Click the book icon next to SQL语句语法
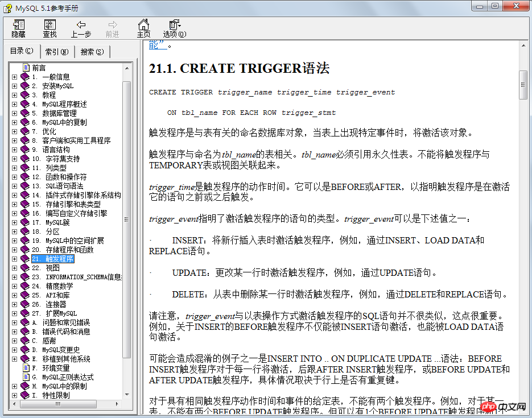Screen dimensions: 532x418 pyautogui.click(x=25, y=186)
